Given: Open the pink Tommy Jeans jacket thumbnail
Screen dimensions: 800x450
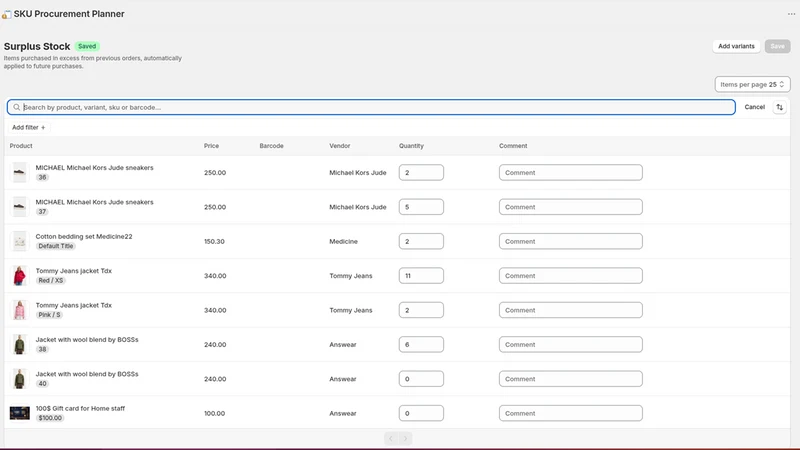Looking at the screenshot, I should [x=19, y=310].
